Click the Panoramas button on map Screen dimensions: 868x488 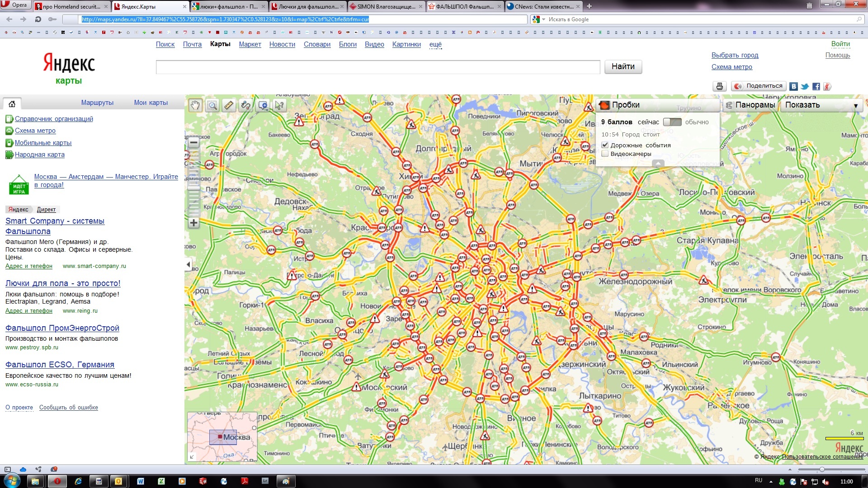[750, 105]
